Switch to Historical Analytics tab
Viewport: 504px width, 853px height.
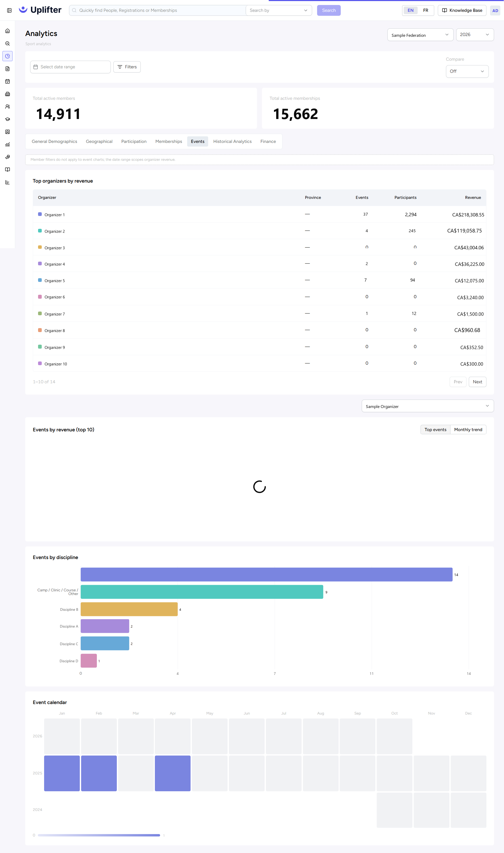[232, 141]
